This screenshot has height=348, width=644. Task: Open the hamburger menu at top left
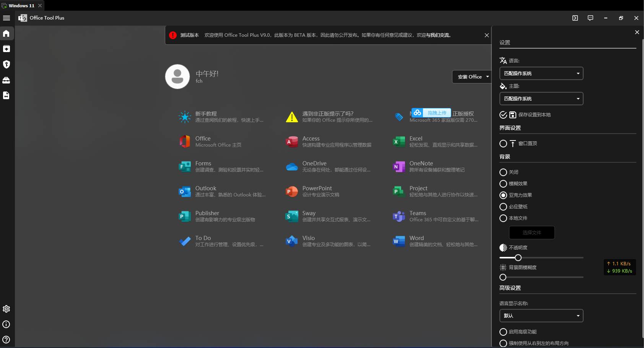[7, 18]
